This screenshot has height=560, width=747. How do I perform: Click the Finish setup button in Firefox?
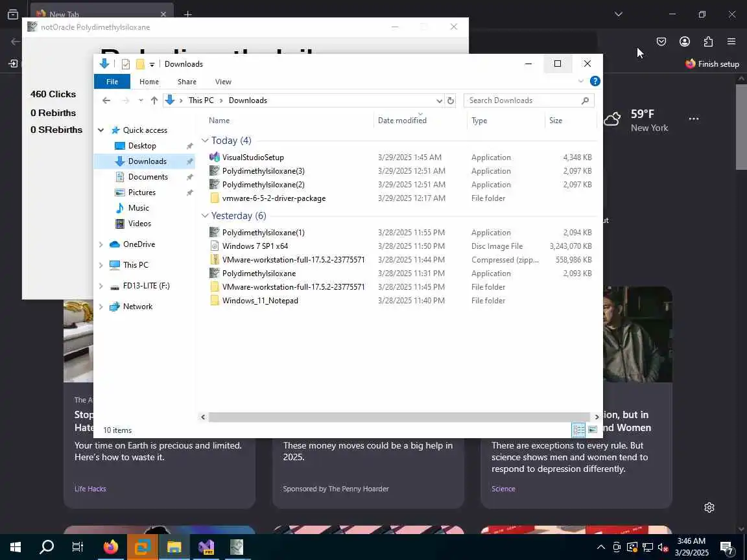(712, 64)
